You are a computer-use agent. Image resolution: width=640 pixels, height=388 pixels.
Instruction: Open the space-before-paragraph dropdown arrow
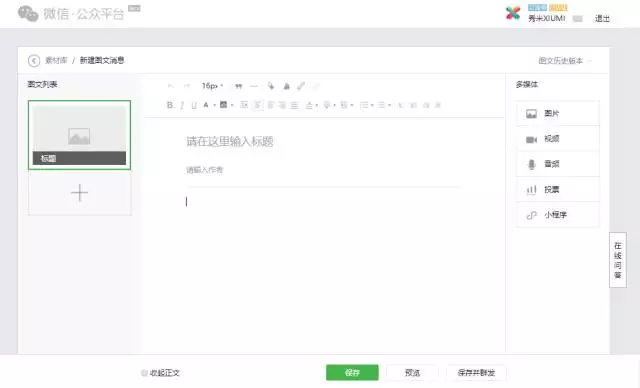tap(317, 105)
